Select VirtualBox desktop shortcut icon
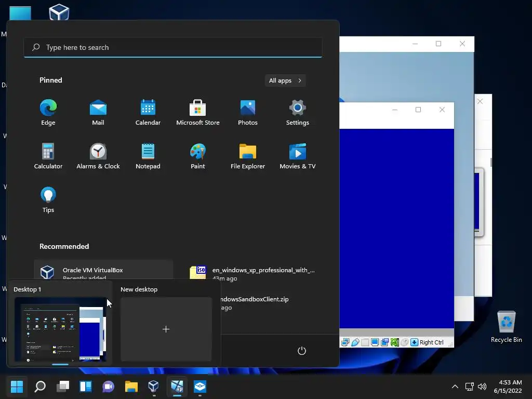The image size is (532, 399). 59,12
